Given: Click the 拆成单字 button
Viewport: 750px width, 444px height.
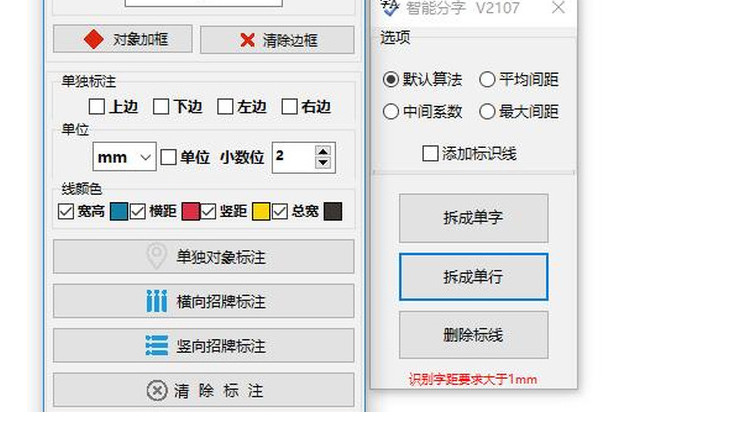Looking at the screenshot, I should coord(474,218).
